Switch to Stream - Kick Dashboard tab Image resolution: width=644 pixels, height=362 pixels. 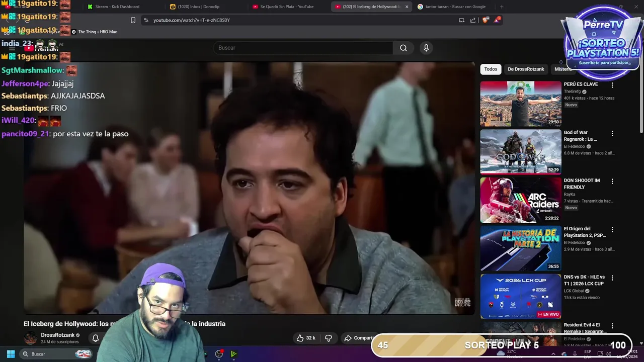117,7
